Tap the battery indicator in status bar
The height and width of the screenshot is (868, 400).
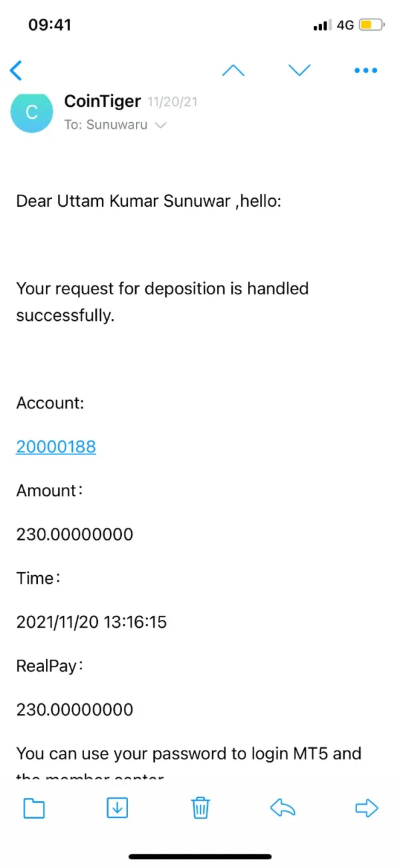coord(371,25)
